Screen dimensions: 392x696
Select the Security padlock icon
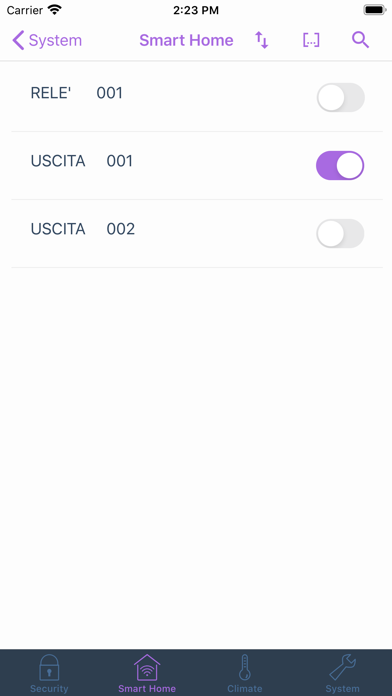(49, 667)
